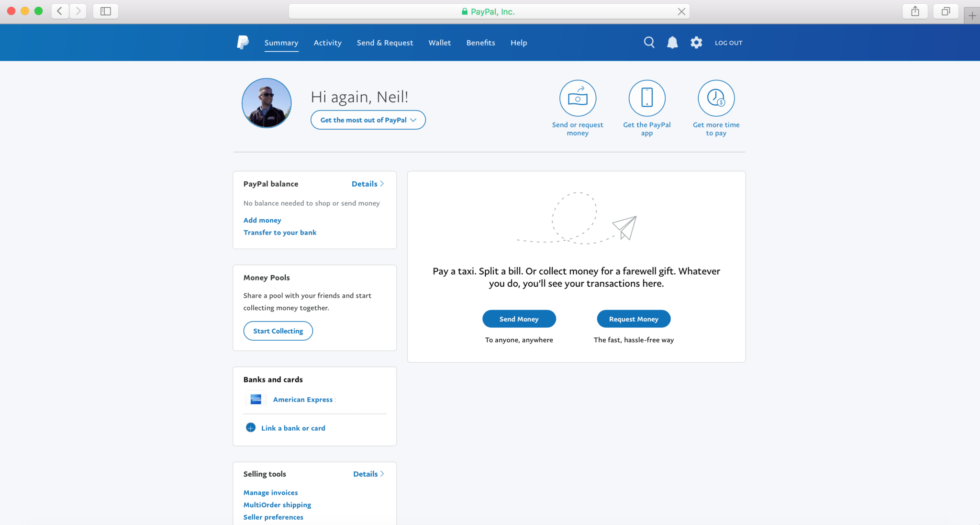Click the Request Money button
This screenshot has width=980, height=525.
634,319
